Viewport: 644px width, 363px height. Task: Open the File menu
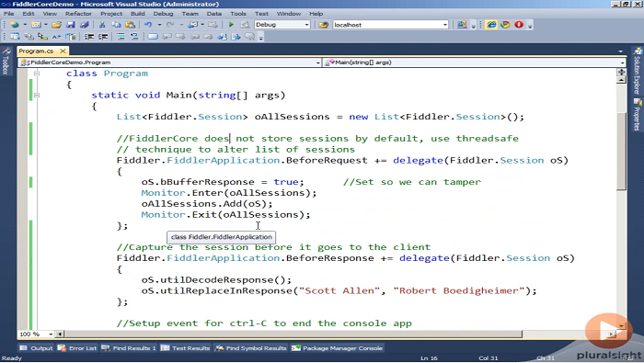coord(9,14)
